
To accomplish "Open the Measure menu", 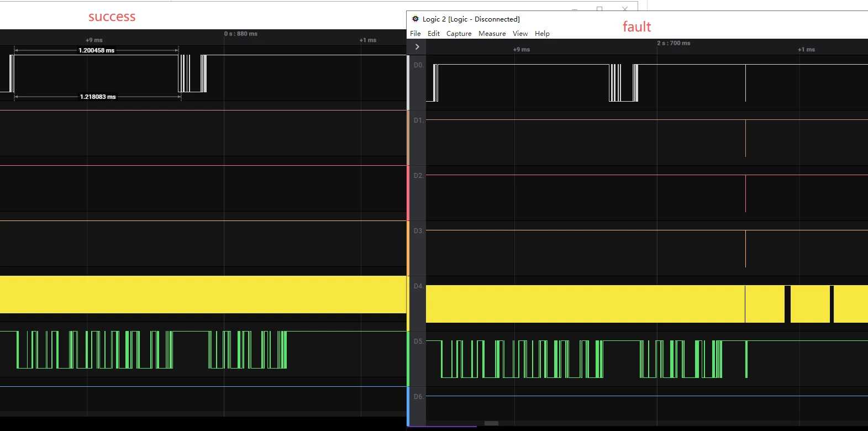I will [x=492, y=34].
